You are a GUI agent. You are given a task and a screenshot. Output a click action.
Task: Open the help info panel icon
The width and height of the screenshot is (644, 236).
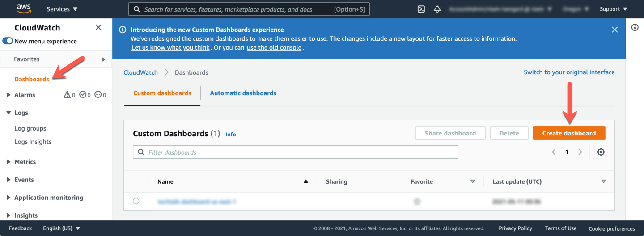(635, 28)
